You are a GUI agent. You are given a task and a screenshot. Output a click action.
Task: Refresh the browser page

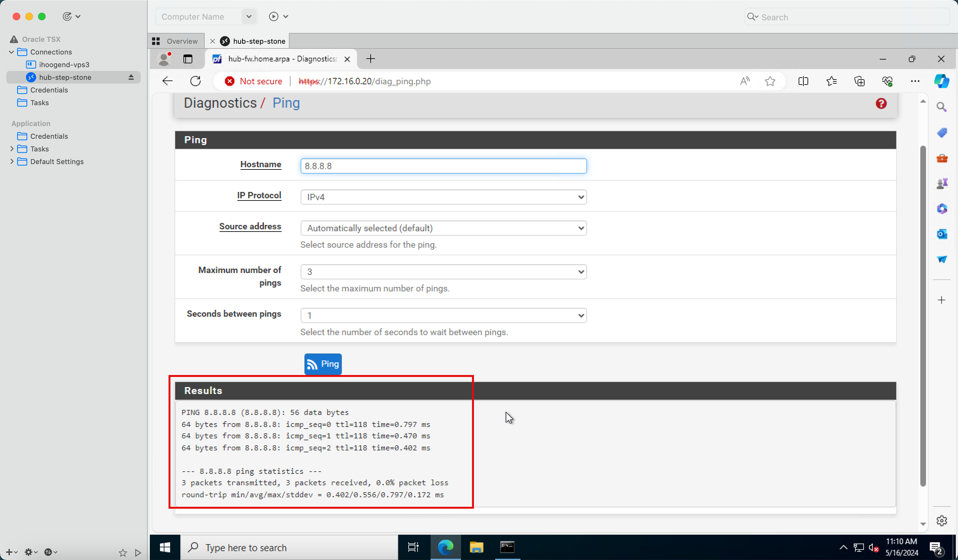(x=195, y=81)
